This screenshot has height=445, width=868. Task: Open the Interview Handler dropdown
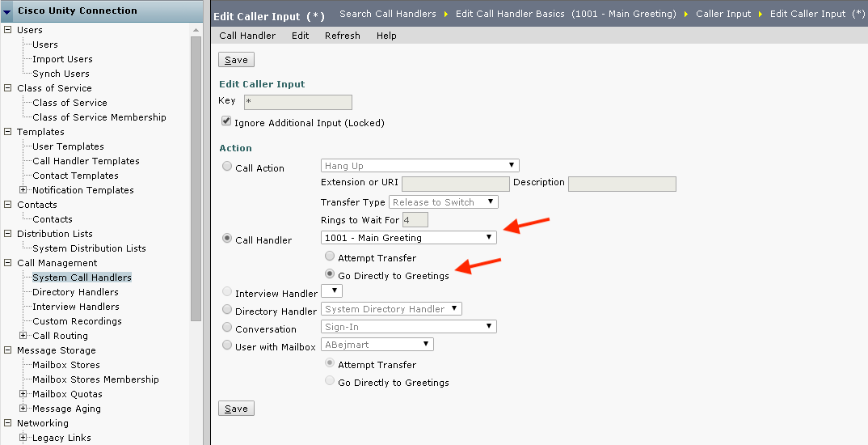(x=331, y=291)
